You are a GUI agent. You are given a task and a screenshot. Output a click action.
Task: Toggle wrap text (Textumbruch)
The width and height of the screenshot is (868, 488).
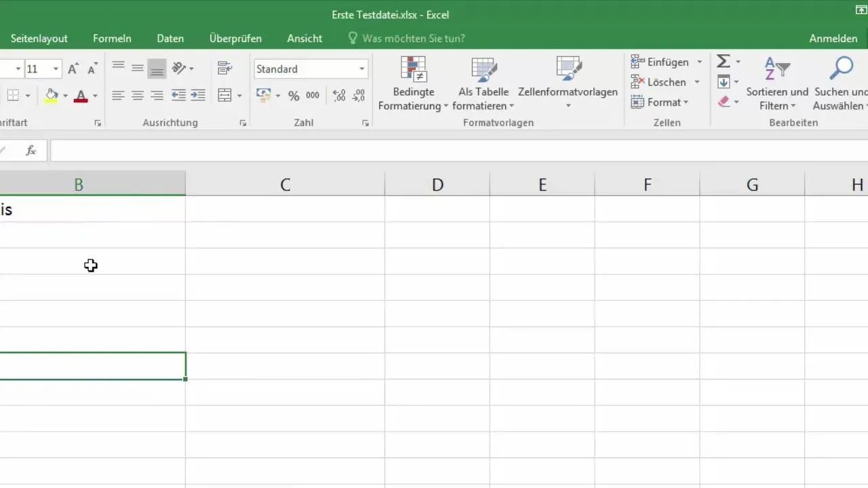click(x=224, y=68)
